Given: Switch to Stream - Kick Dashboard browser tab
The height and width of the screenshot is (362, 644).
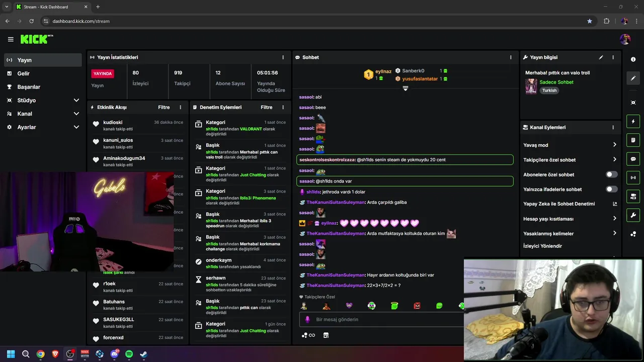Looking at the screenshot, I should [52, 7].
